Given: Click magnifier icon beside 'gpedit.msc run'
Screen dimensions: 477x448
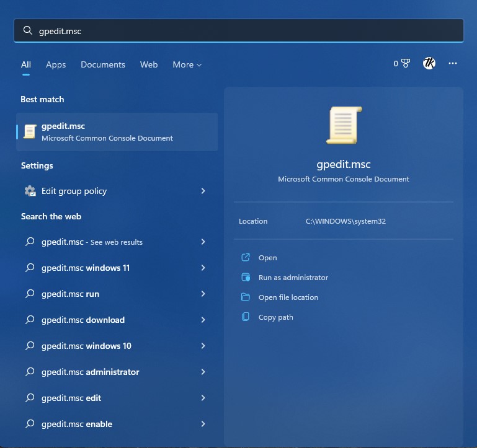Looking at the screenshot, I should (30, 294).
